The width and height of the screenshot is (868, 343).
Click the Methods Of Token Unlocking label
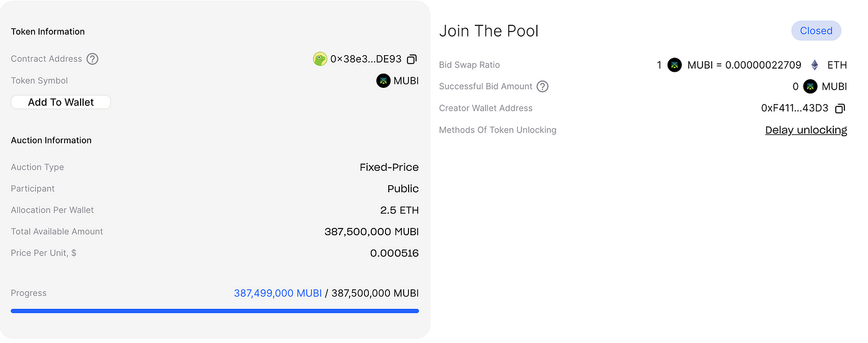pos(498,130)
